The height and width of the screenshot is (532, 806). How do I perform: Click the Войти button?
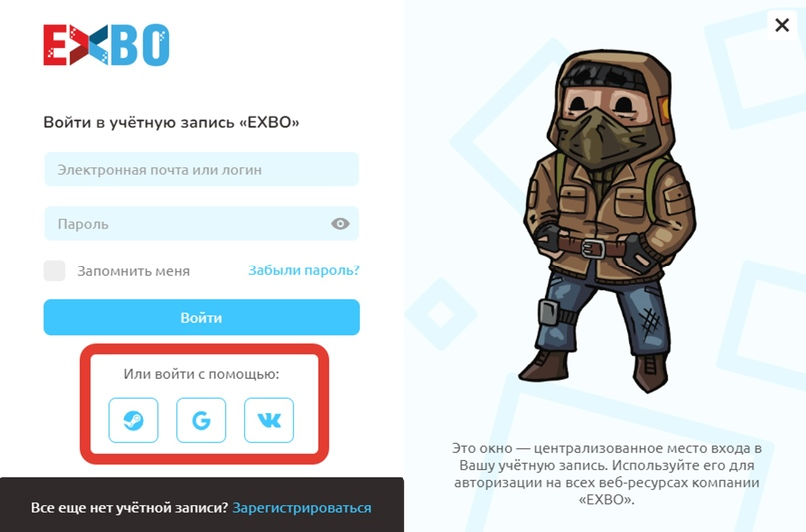point(201,317)
